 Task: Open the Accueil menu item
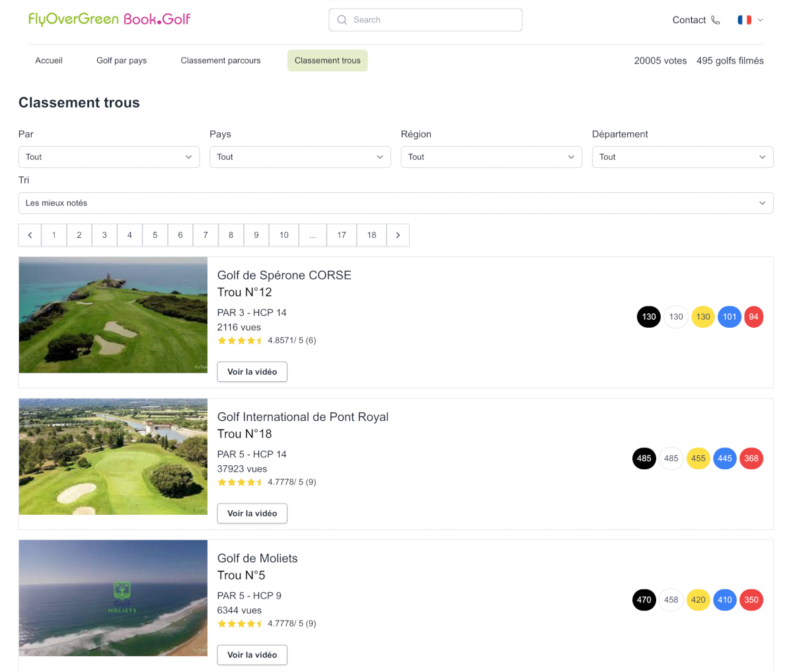pyautogui.click(x=49, y=60)
